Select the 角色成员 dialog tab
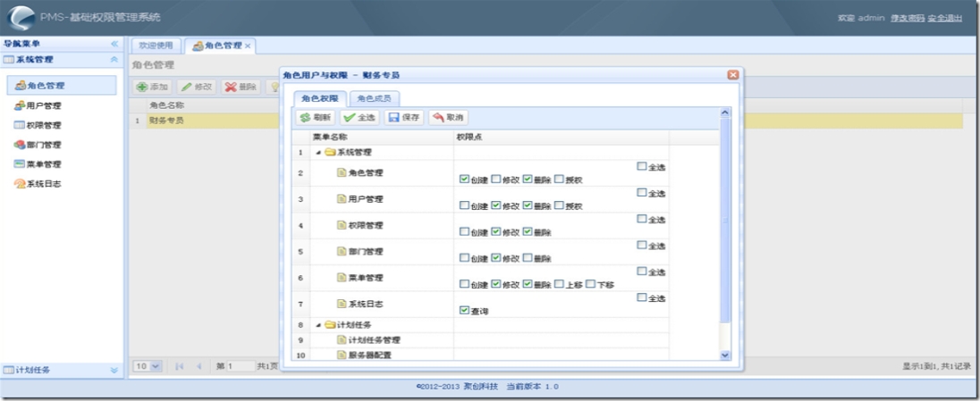Screen dimensions: 980x401 point(375,99)
